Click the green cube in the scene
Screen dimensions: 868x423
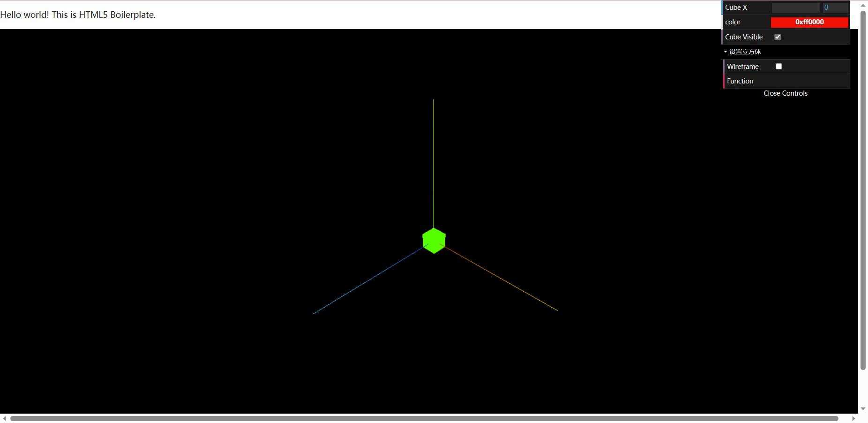click(x=434, y=241)
